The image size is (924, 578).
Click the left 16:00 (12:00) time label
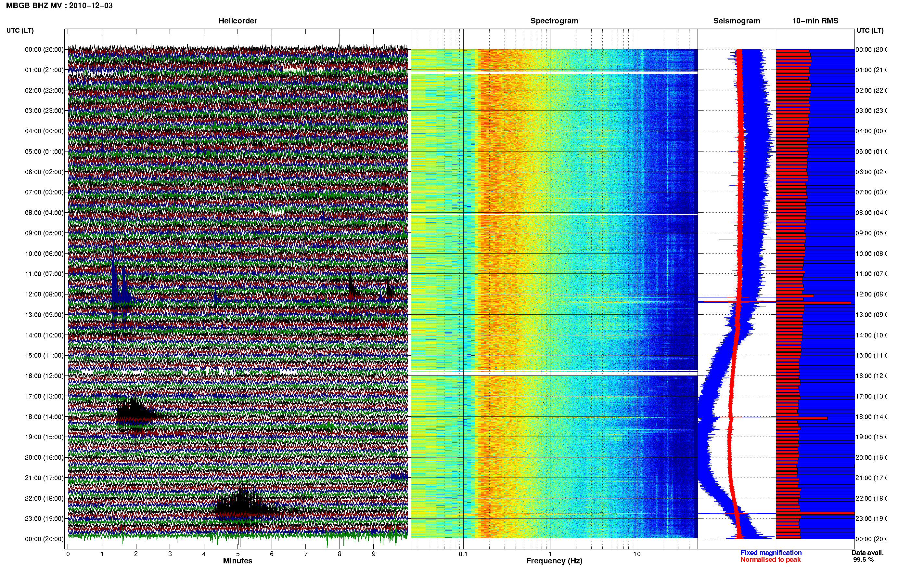[x=44, y=376]
